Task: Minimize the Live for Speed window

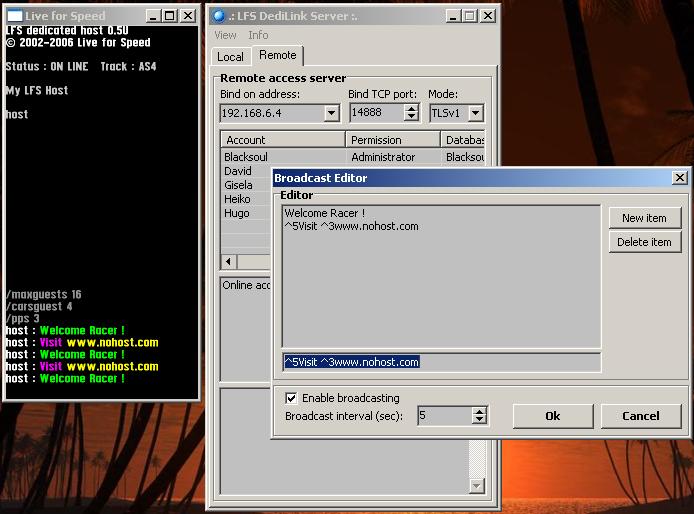Action: click(153, 16)
